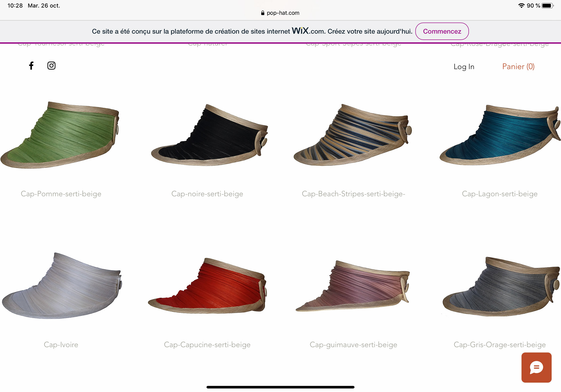Viewport: 561px width, 392px height.
Task: Select the striped Beach-Stripes visor image
Action: (353, 135)
